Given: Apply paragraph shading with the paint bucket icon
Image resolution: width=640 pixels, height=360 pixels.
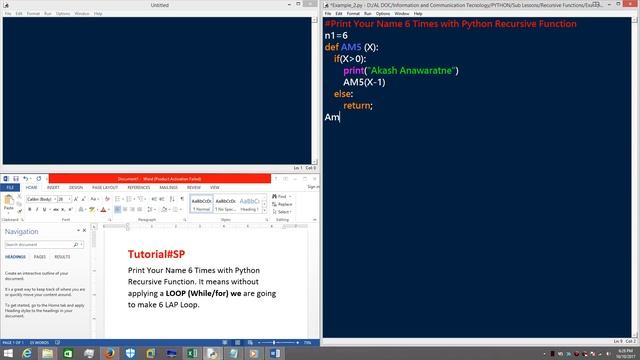Looking at the screenshot, I should click(x=164, y=209).
